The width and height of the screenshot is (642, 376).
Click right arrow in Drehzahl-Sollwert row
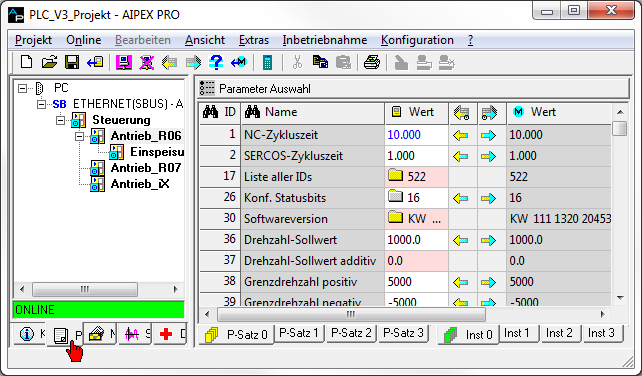488,240
